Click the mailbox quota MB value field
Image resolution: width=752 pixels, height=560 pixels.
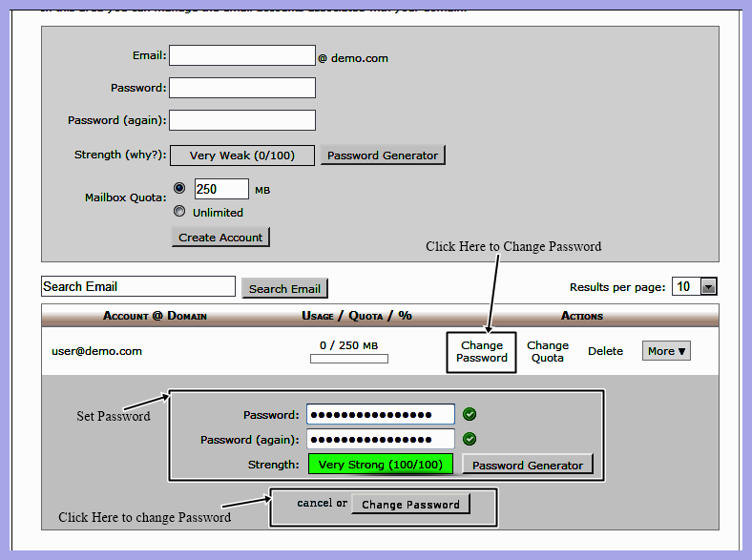[221, 189]
